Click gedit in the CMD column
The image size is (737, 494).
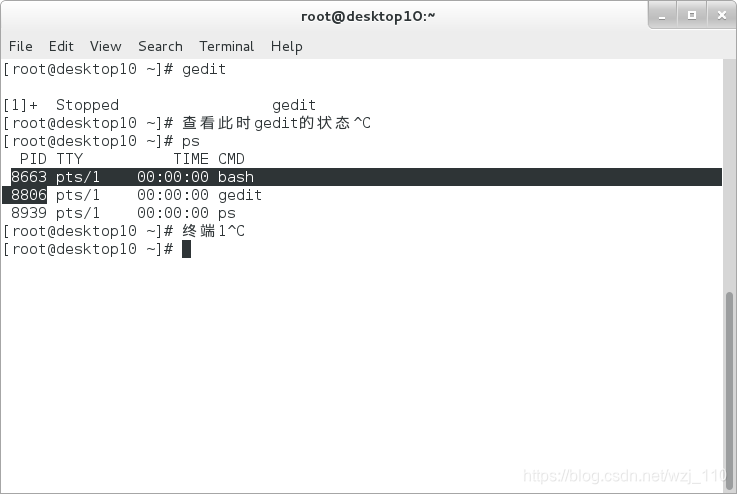point(240,196)
